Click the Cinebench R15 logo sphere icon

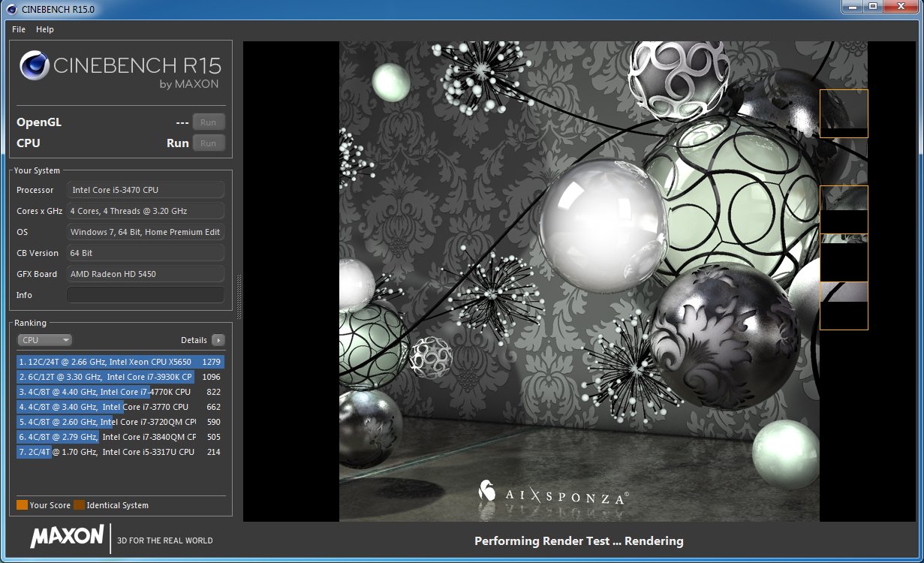tap(35, 65)
